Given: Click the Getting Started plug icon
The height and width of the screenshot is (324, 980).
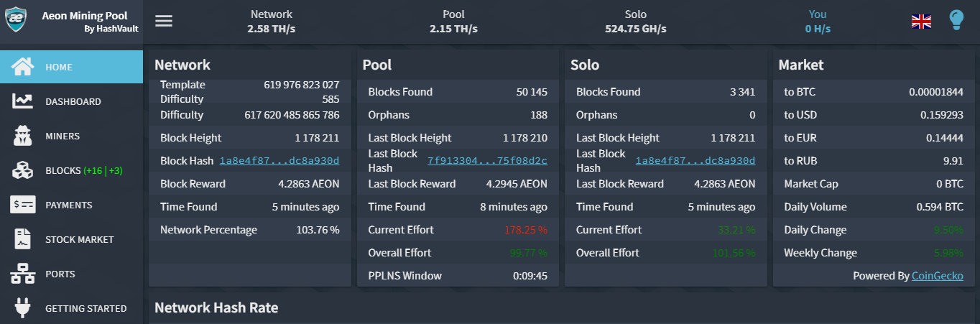Looking at the screenshot, I should 23,308.
